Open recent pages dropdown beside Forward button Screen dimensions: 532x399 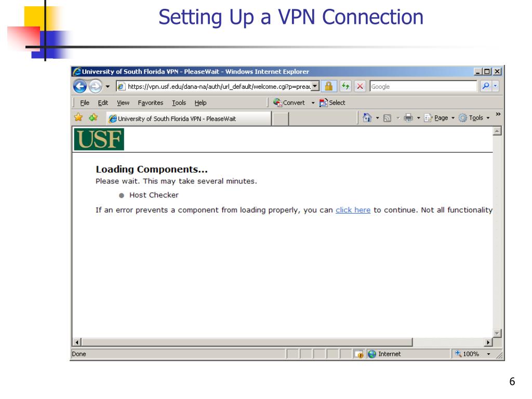[x=108, y=87]
